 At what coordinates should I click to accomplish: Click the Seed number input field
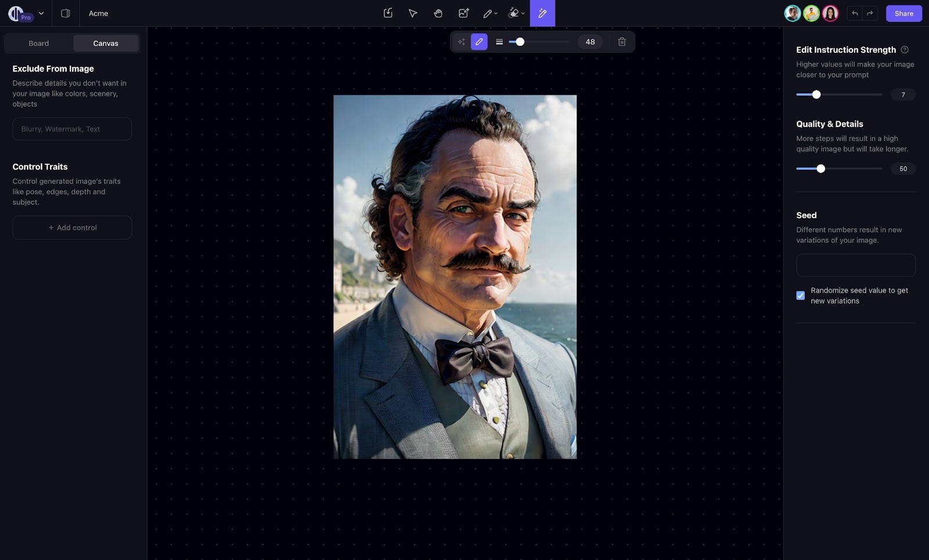856,265
